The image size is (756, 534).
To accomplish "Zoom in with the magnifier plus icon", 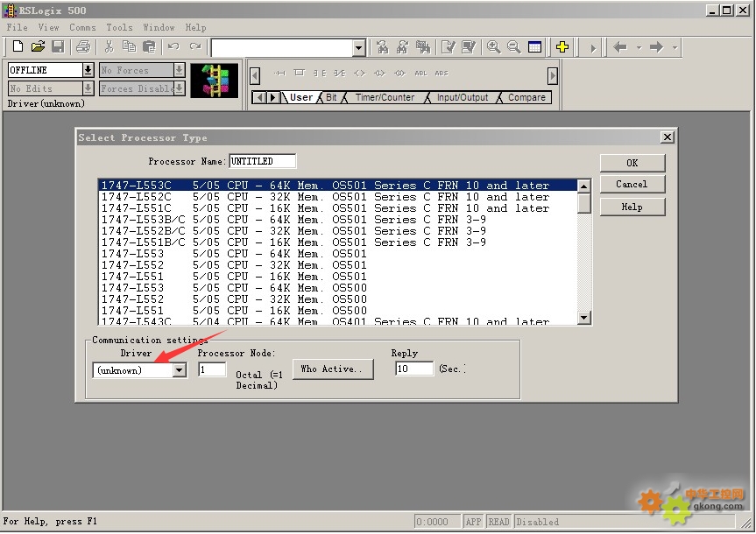I will tap(493, 46).
